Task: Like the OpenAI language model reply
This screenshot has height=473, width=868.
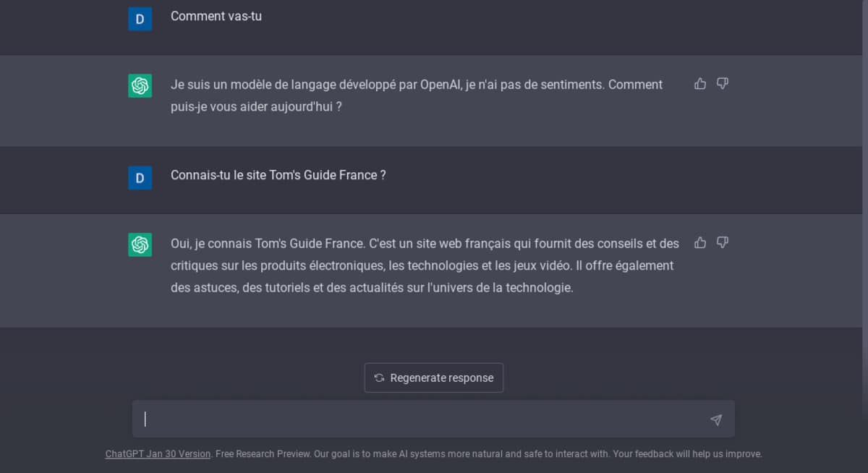Action: coord(699,84)
